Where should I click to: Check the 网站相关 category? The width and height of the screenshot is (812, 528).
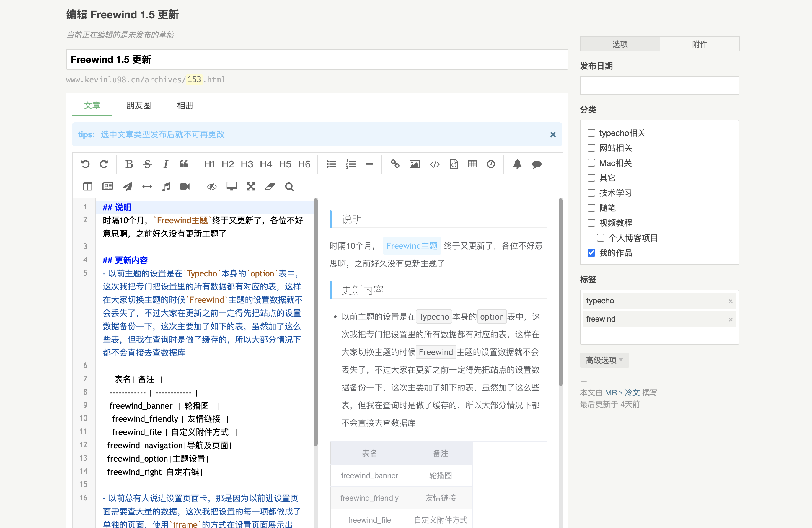(x=591, y=148)
